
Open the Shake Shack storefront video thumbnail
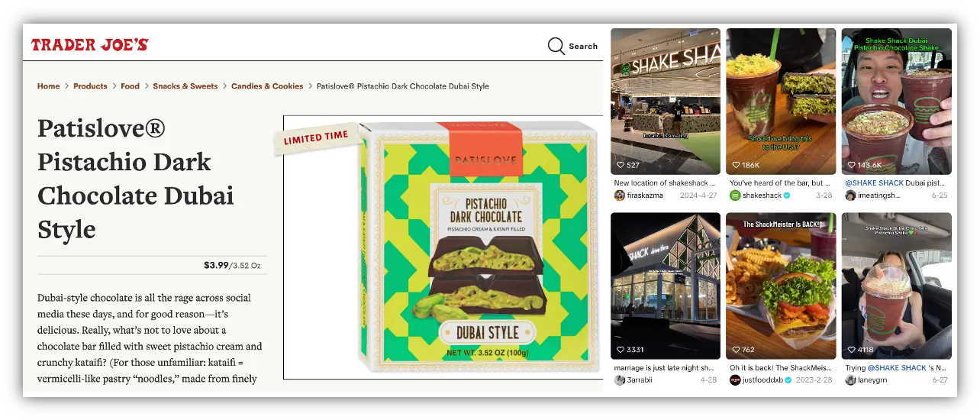pos(666,101)
